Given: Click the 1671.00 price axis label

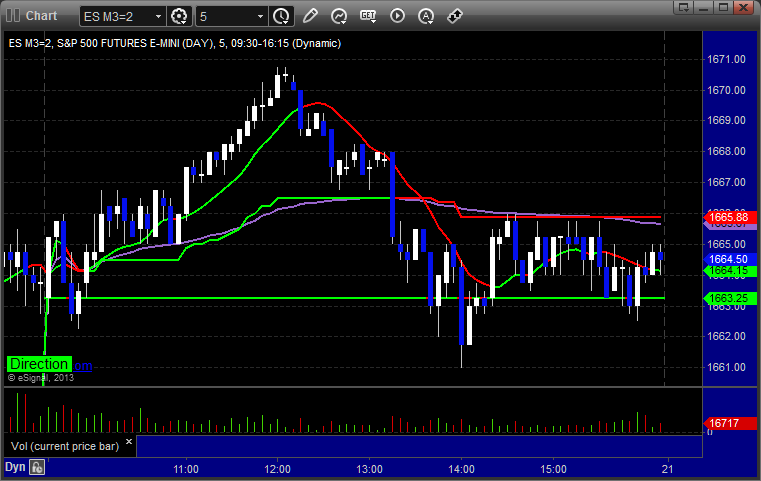Looking at the screenshot, I should (x=726, y=59).
